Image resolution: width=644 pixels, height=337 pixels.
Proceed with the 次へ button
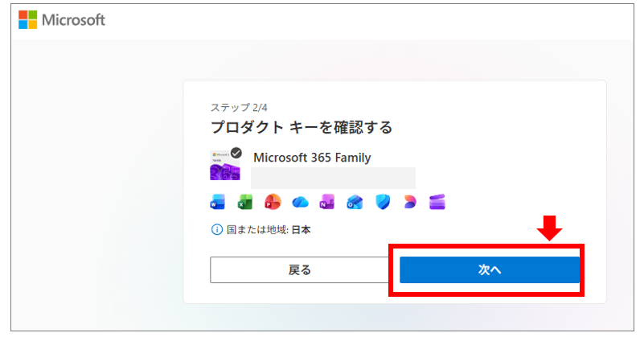coord(490,270)
